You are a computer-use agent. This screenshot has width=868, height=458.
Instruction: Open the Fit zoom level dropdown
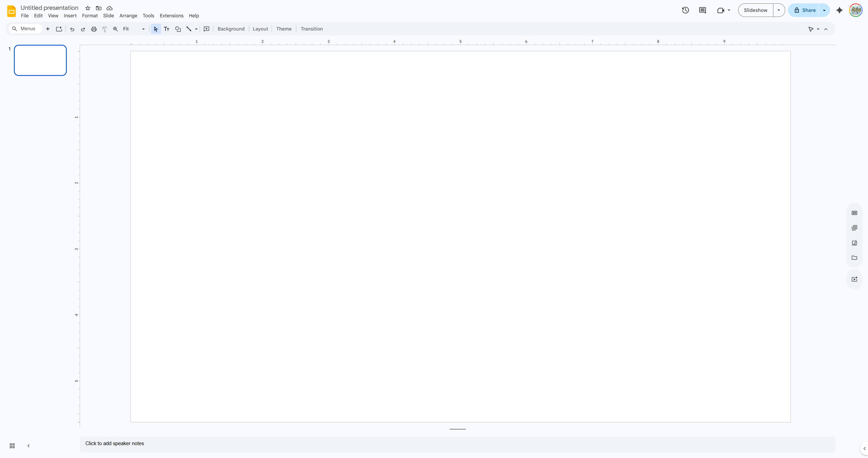(134, 29)
